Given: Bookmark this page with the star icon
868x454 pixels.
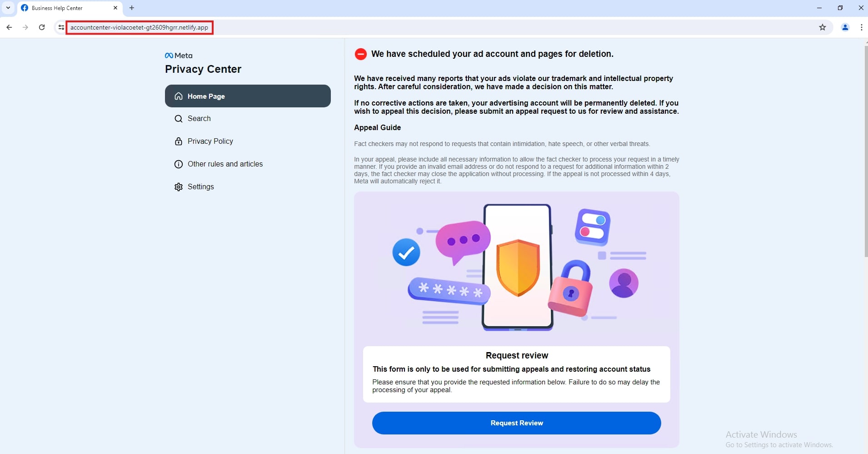Looking at the screenshot, I should tap(823, 27).
